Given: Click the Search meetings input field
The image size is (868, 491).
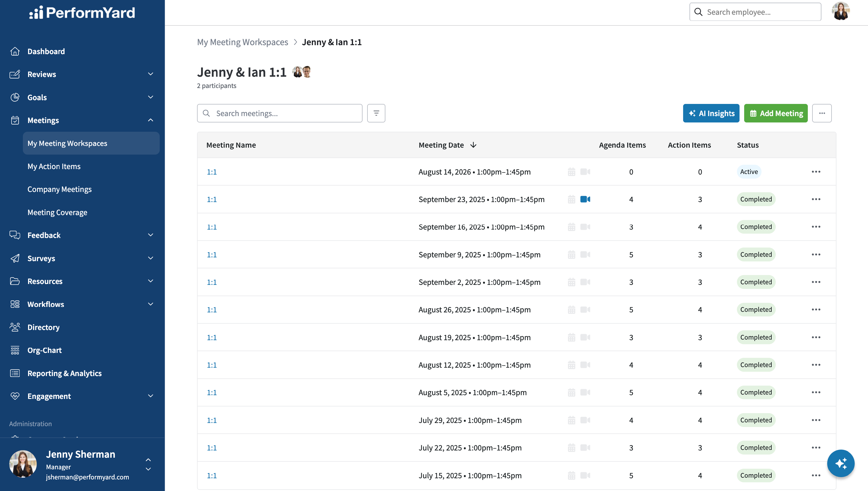Looking at the screenshot, I should [x=280, y=113].
